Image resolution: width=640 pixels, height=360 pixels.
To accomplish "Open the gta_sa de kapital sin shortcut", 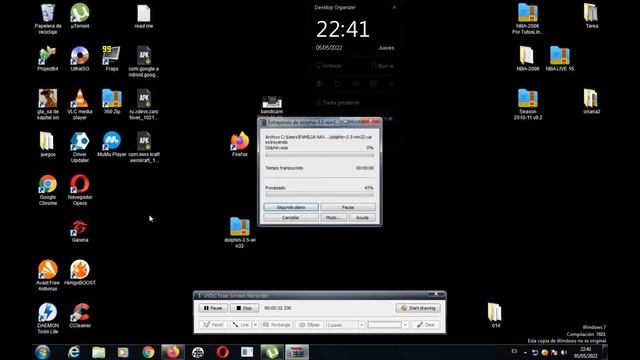I will click(48, 104).
